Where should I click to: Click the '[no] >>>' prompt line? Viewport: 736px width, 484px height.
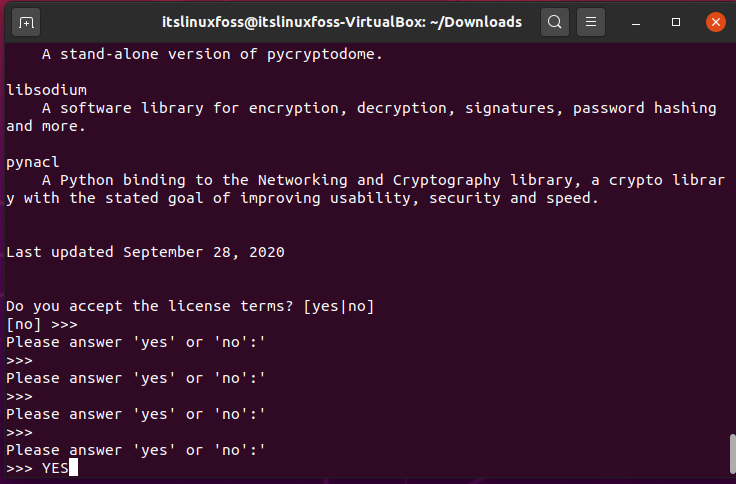click(x=42, y=324)
